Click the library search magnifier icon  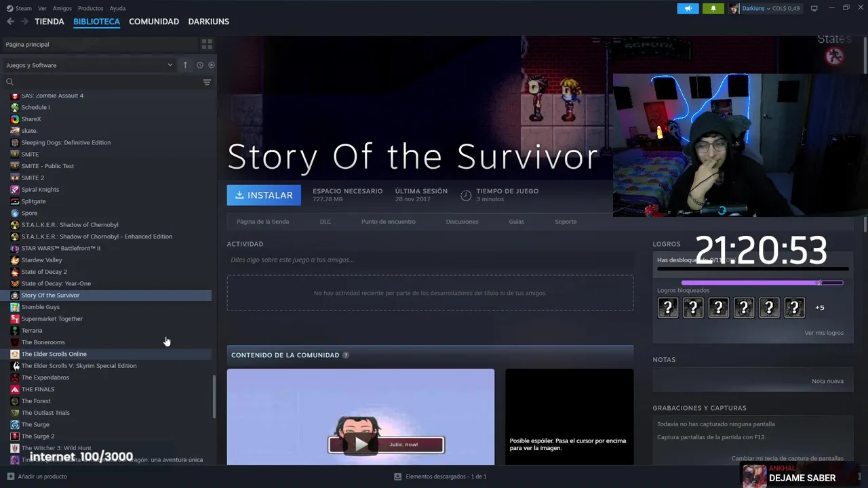pos(9,82)
